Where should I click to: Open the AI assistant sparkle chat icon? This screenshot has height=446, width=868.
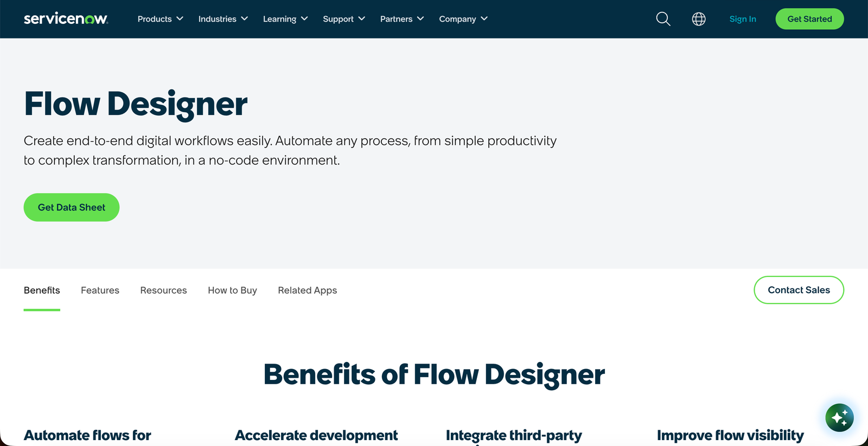[x=839, y=417]
